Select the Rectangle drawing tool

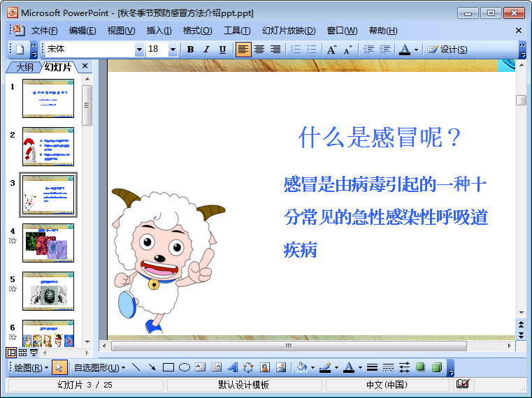(x=168, y=367)
